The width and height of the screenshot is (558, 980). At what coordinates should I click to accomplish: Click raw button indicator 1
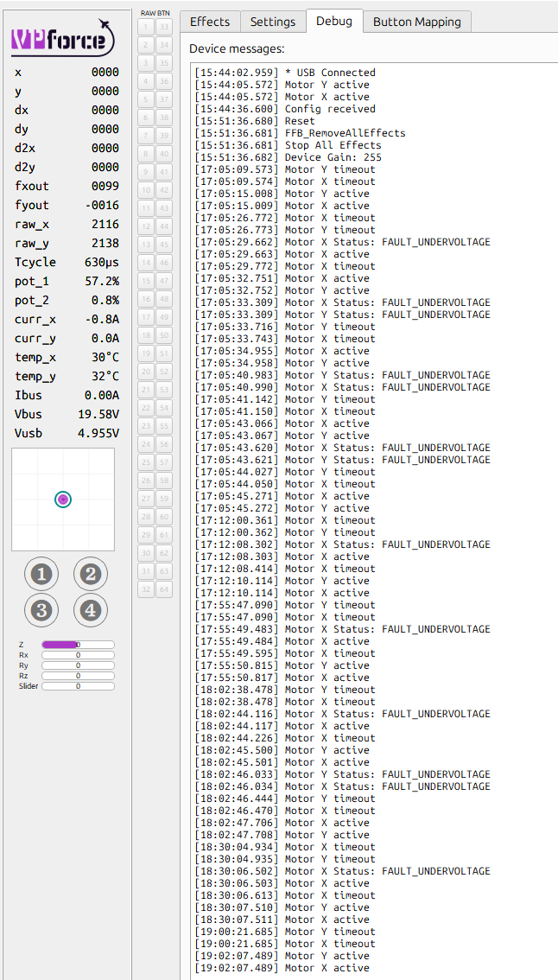[x=146, y=27]
